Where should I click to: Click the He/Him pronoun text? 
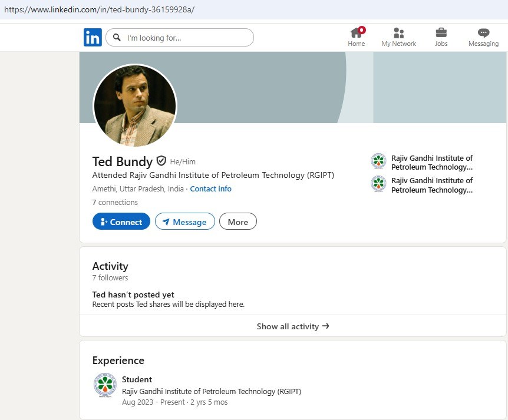[x=183, y=161]
